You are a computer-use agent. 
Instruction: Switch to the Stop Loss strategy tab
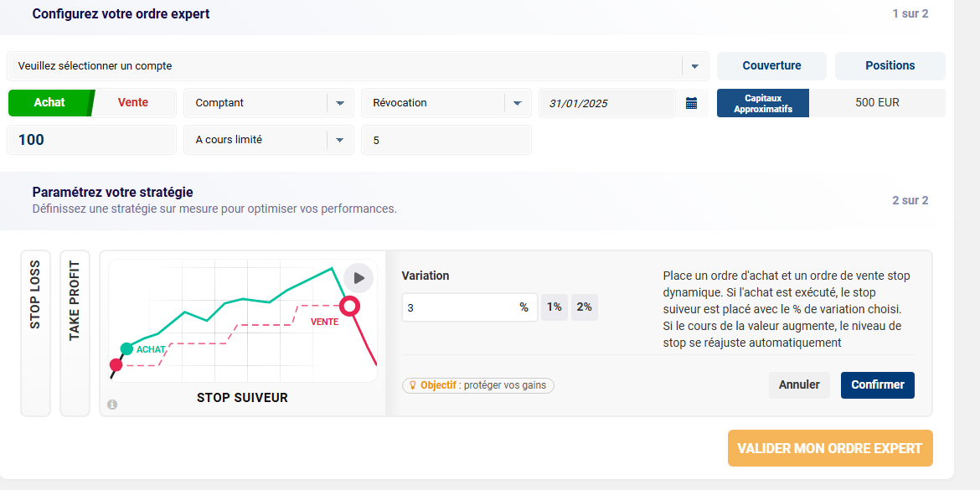click(35, 333)
